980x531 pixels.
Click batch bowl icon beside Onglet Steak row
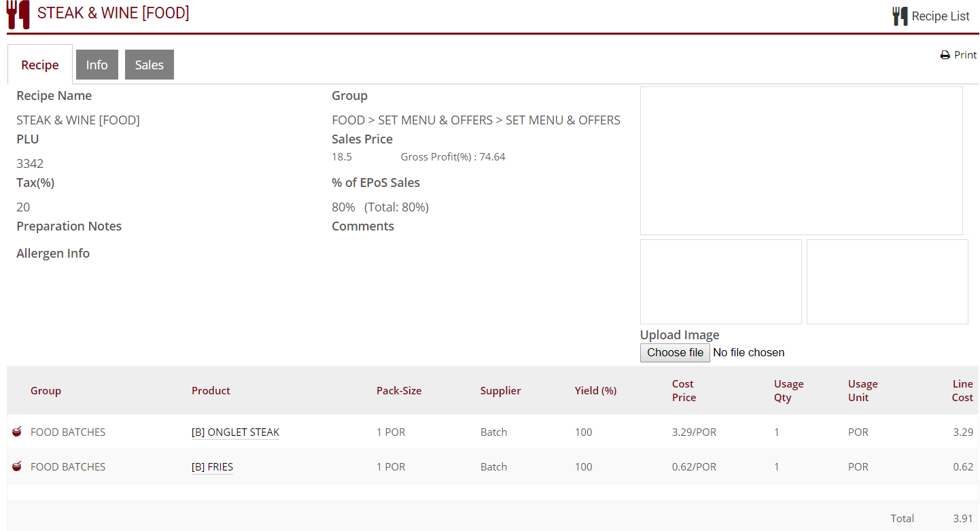17,432
